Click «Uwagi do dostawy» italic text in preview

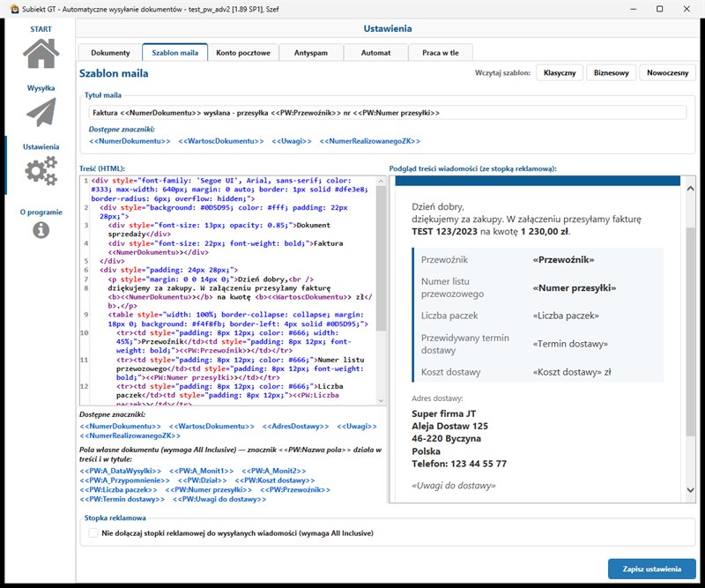tap(454, 486)
